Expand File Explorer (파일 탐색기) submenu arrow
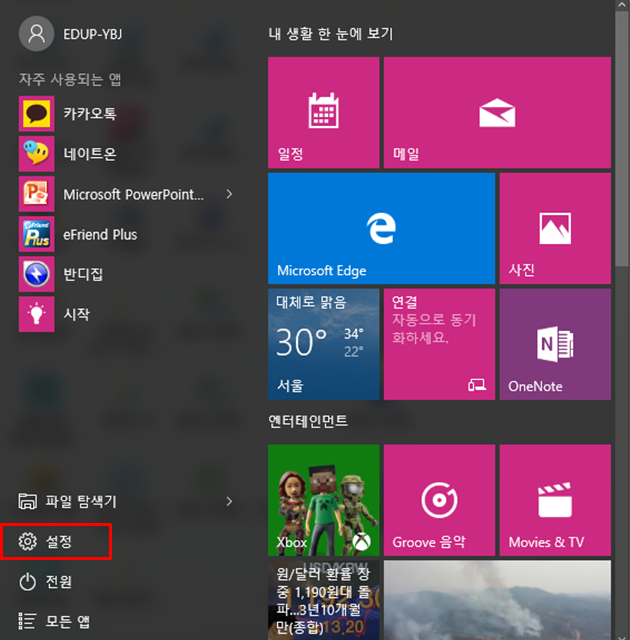Image resolution: width=630 pixels, height=640 pixels. coord(229,501)
